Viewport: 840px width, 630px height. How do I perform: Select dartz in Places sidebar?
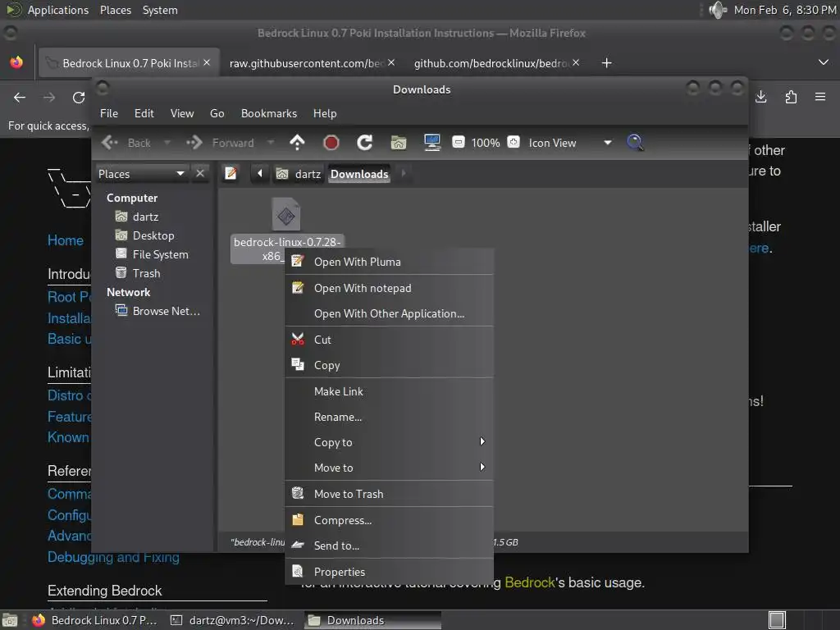(x=146, y=217)
